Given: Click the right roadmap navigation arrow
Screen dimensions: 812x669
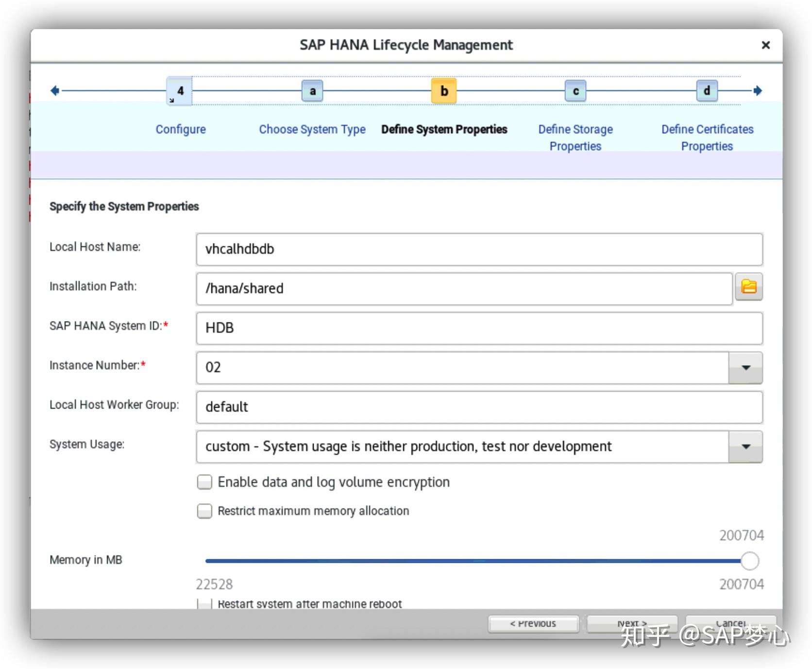Looking at the screenshot, I should point(758,91).
